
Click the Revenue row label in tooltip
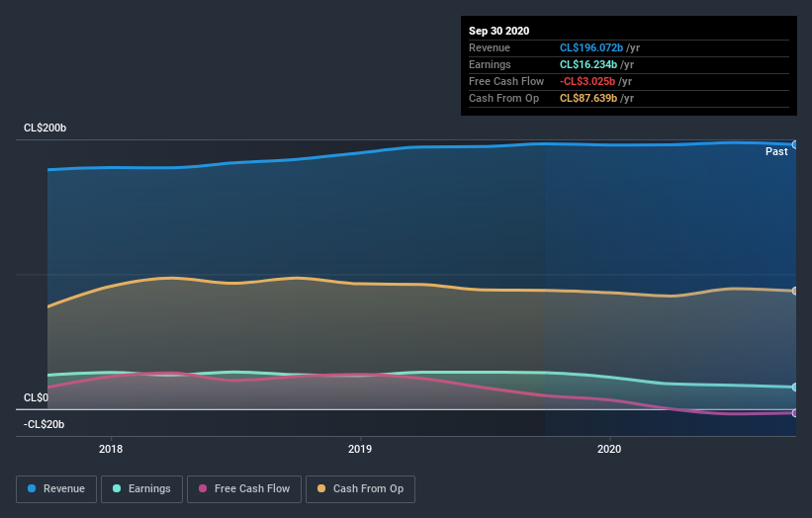(490, 47)
